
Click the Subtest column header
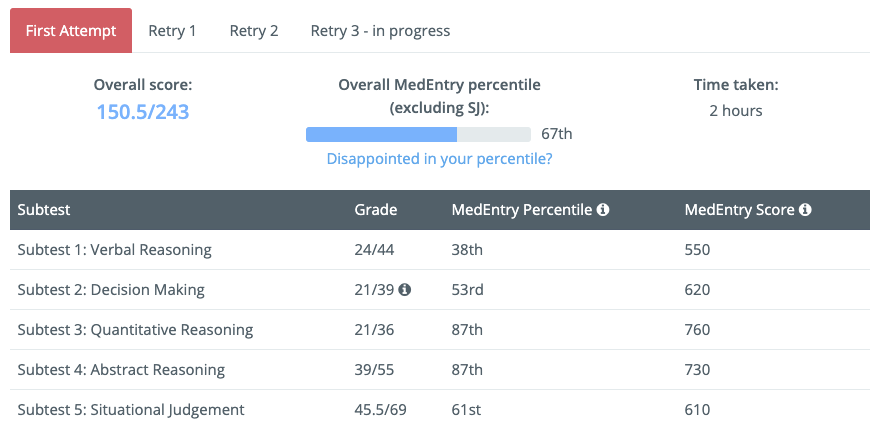tap(44, 210)
